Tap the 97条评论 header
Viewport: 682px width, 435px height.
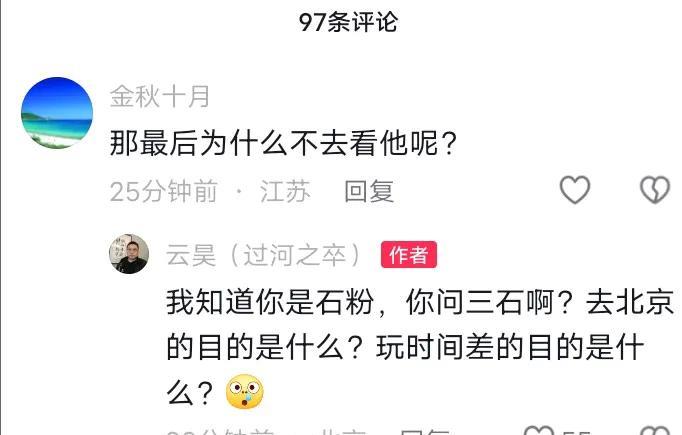pyautogui.click(x=348, y=22)
